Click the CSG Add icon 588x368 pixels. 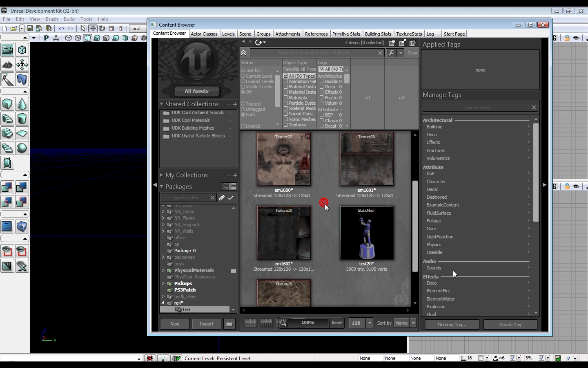[x=7, y=187]
